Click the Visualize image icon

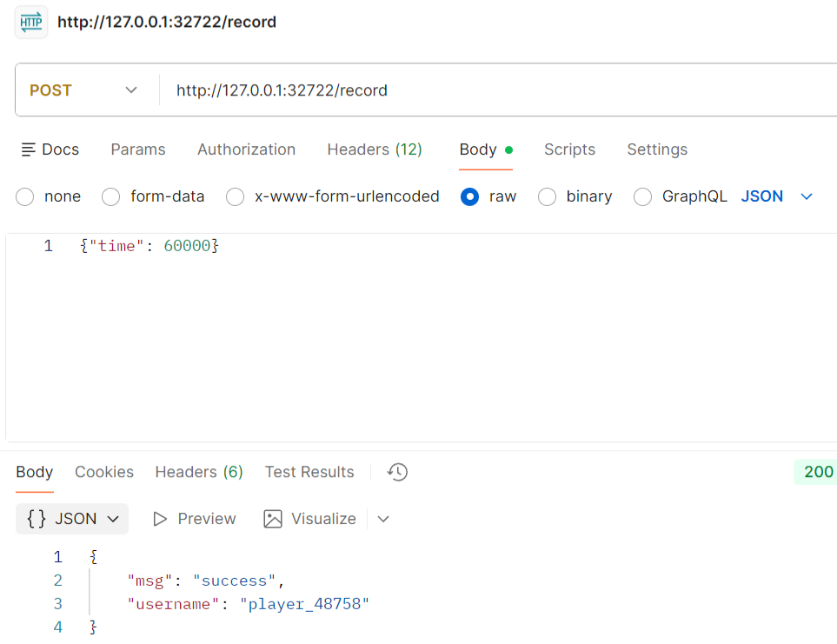click(273, 519)
